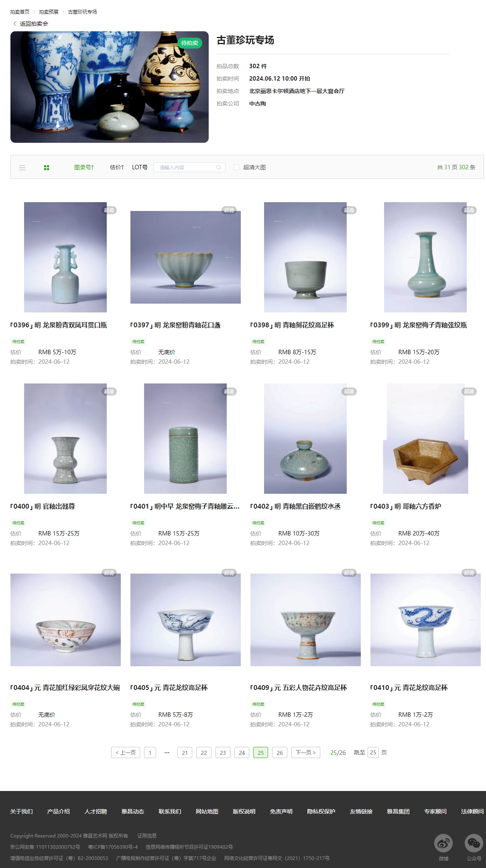Click the back arrow beside 返回拍卖会

pyautogui.click(x=15, y=24)
